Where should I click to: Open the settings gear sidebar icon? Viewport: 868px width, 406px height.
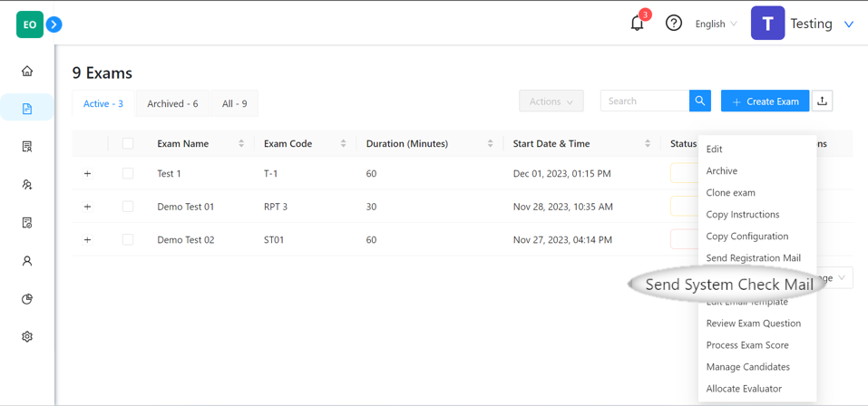pos(27,336)
